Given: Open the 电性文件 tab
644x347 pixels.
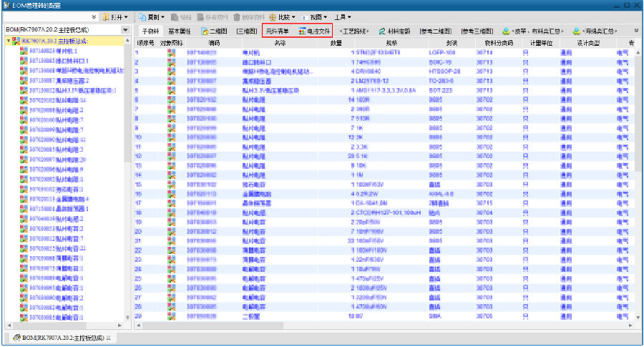Looking at the screenshot, I should pyautogui.click(x=313, y=31).
